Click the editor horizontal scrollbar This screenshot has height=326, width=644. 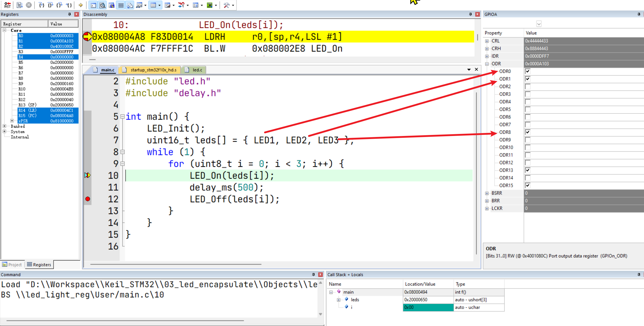[176, 264]
